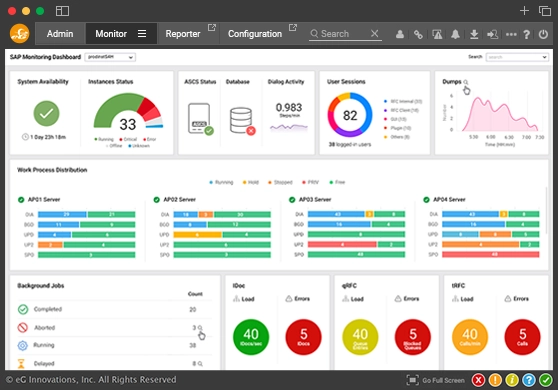This screenshot has width=558, height=390.
Task: Open the Monitor hamburger menu
Action: click(x=142, y=33)
